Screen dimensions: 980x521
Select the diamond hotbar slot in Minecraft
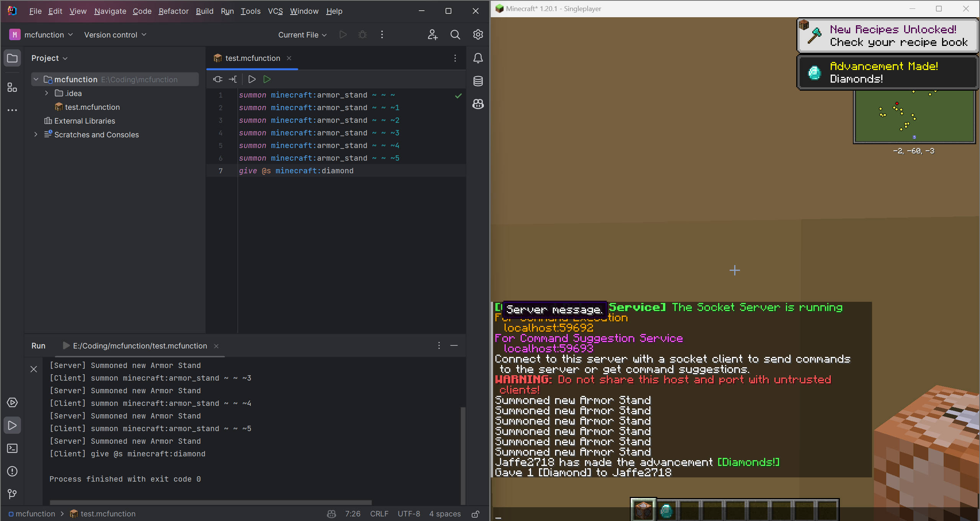tap(666, 510)
